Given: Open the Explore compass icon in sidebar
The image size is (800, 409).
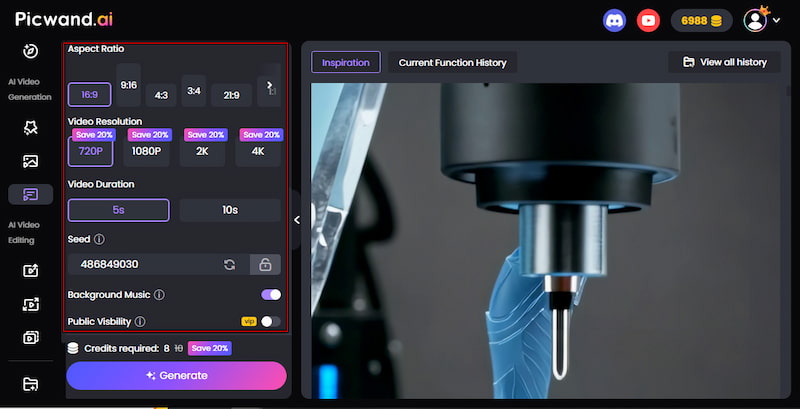Looking at the screenshot, I should [31, 51].
